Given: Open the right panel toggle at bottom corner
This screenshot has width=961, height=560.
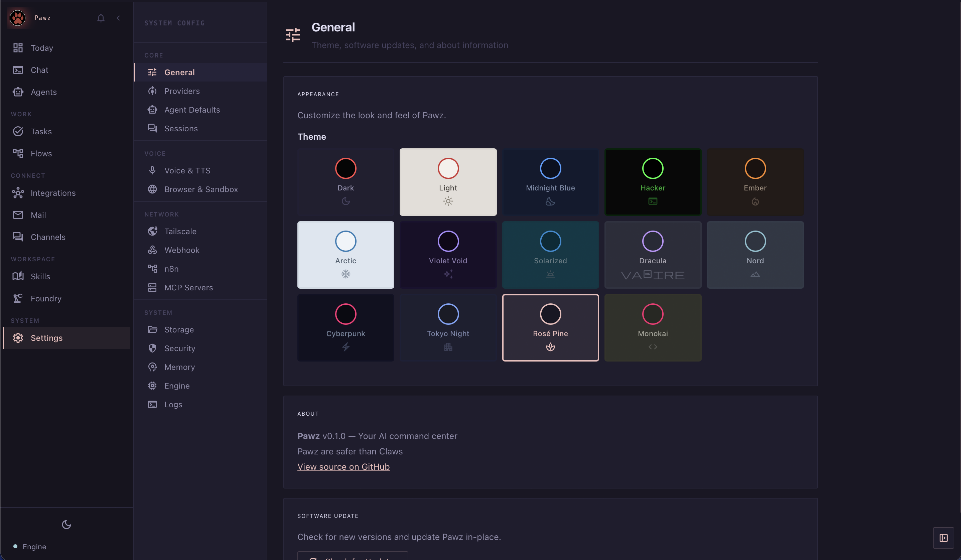Looking at the screenshot, I should pos(944,538).
